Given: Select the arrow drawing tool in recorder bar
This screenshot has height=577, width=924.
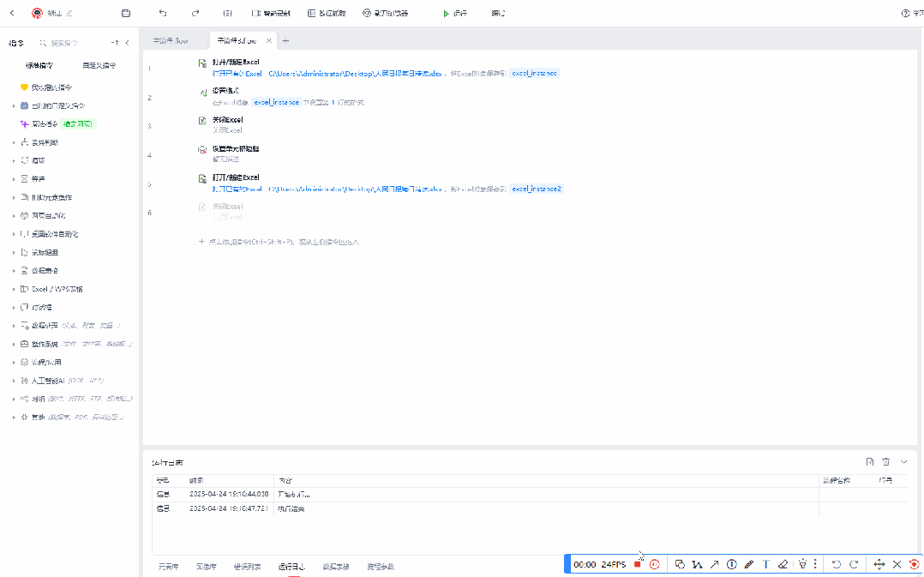Looking at the screenshot, I should 714,564.
